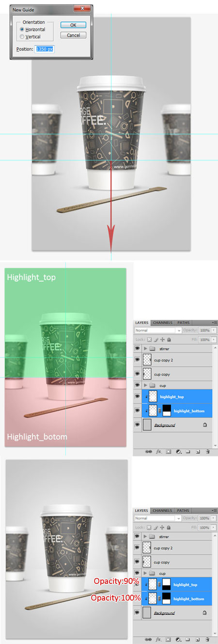218x644 pixels.
Task: Open Opacity slider arrow in lower panel
Action: (214, 518)
